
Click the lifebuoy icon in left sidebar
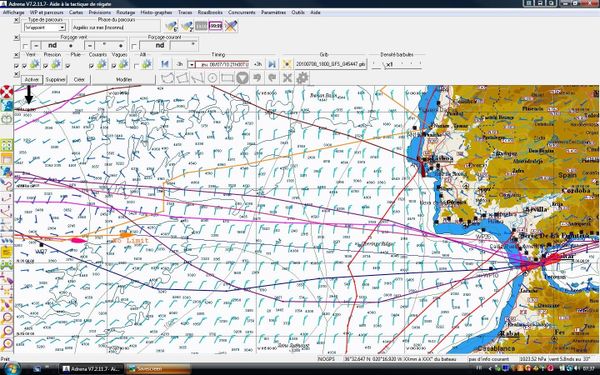pyautogui.click(x=7, y=92)
